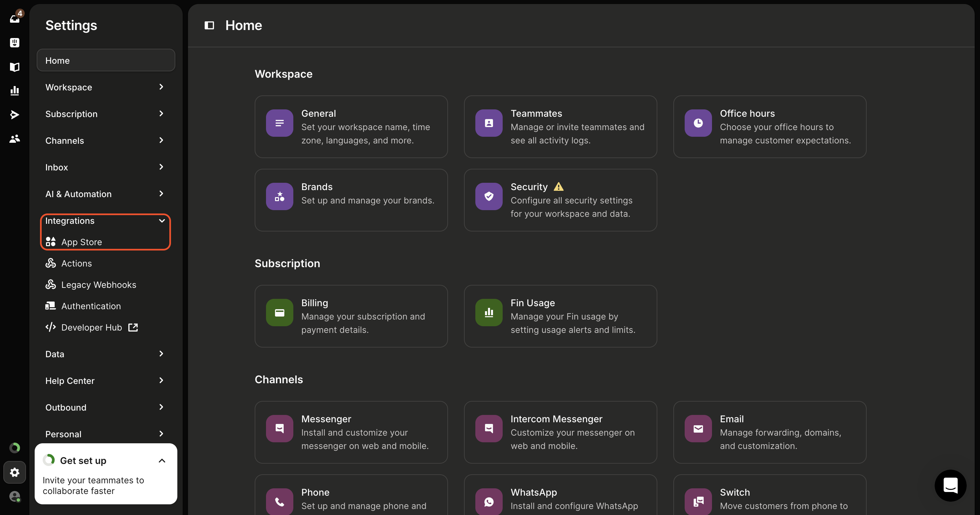The height and width of the screenshot is (515, 980).
Task: Open the WhatsApp channel card title
Action: [x=534, y=492]
